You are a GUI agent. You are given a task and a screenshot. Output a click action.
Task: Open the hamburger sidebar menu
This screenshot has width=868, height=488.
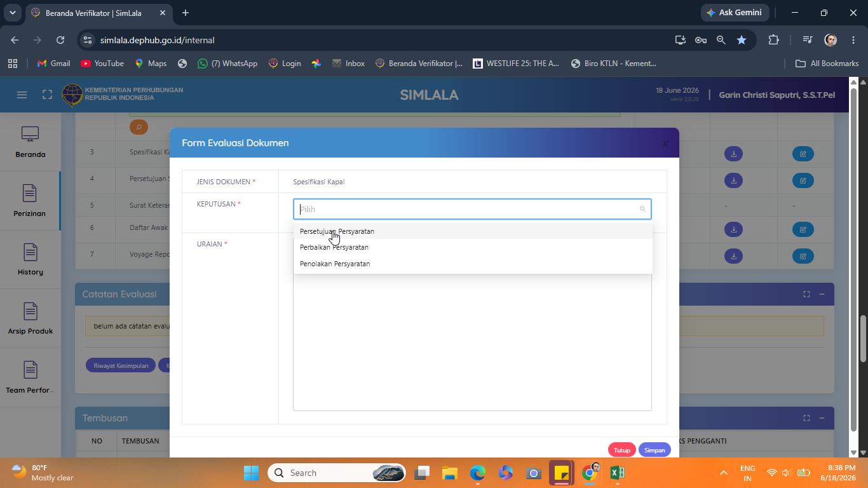click(x=22, y=95)
